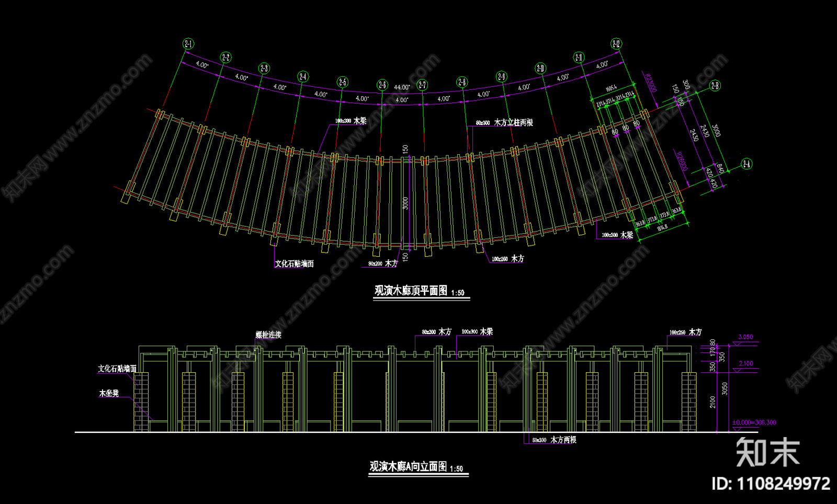
Task: Select grid axis bubble 2-4
Action: [x=303, y=77]
